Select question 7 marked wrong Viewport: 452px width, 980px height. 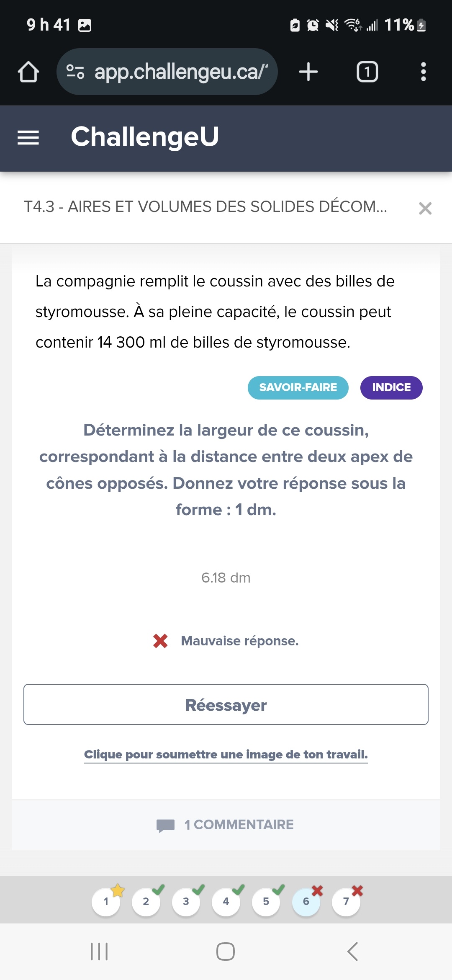point(346,901)
